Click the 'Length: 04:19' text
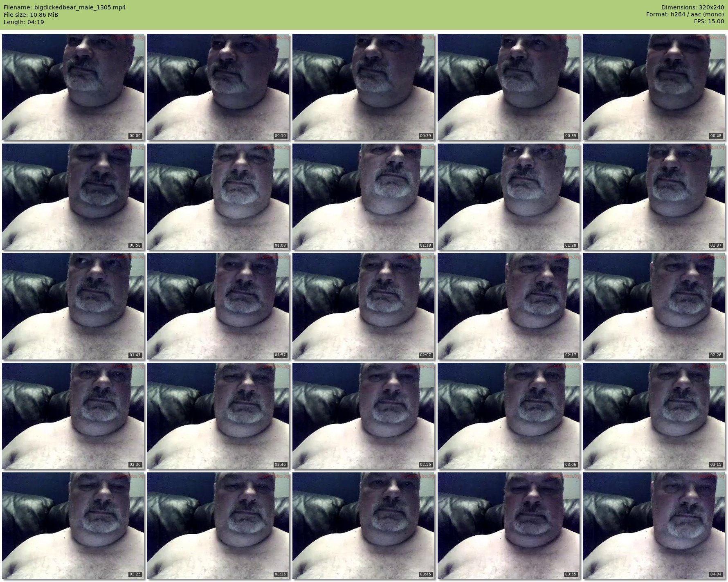The width and height of the screenshot is (728, 582). 24,22
